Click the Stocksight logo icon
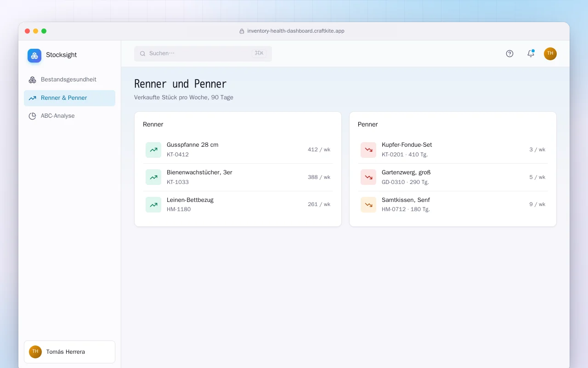This screenshot has width=588, height=368. (x=34, y=56)
